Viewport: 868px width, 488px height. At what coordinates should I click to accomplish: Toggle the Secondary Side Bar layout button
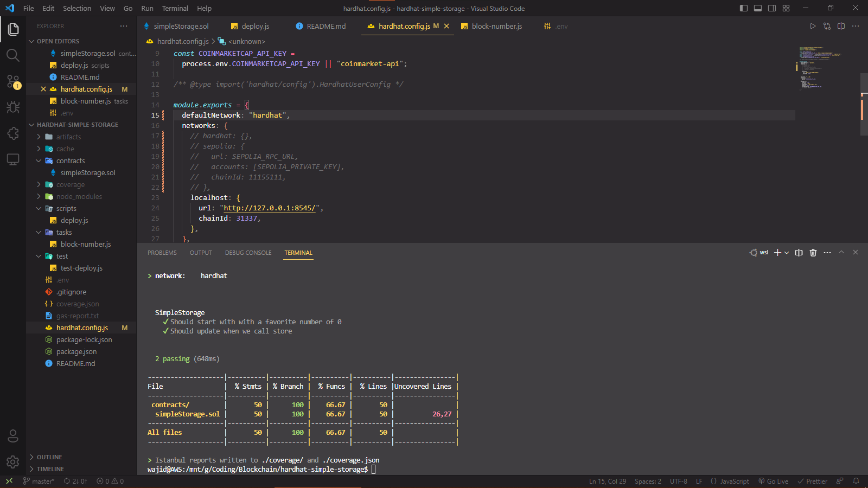[772, 8]
